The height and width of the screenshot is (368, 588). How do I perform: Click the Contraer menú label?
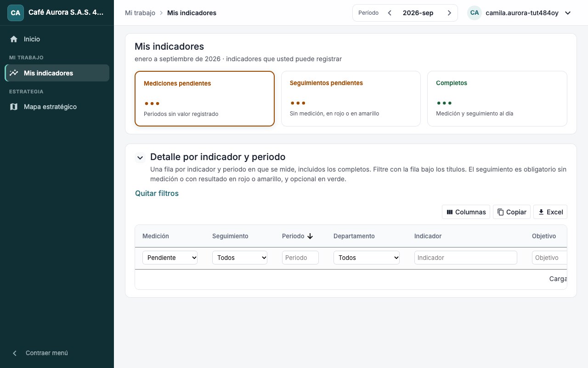[x=47, y=353]
